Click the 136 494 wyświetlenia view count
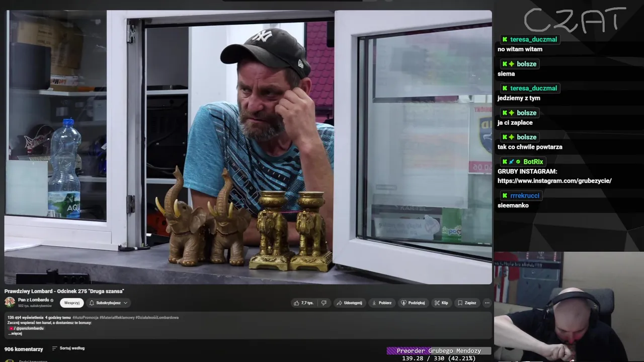644x362 pixels. [x=25, y=317]
